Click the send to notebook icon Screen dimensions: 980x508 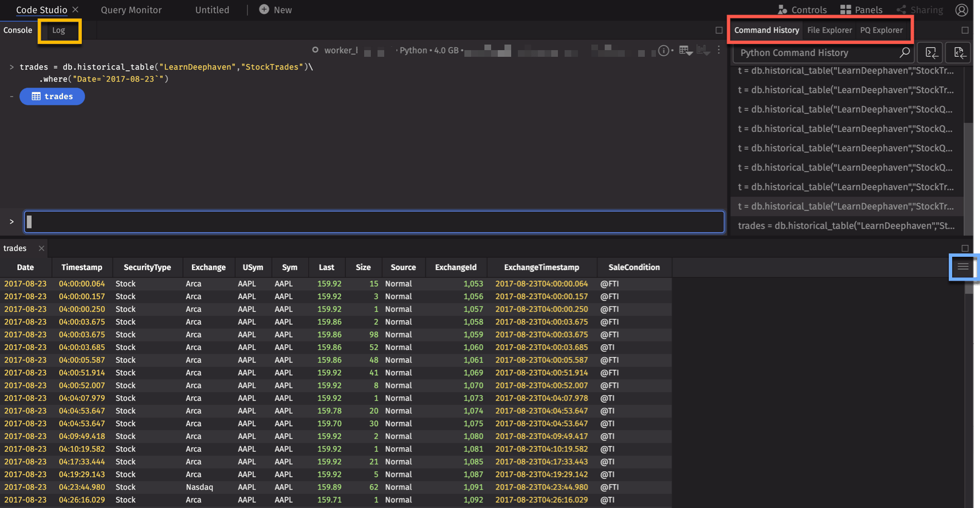click(x=958, y=53)
